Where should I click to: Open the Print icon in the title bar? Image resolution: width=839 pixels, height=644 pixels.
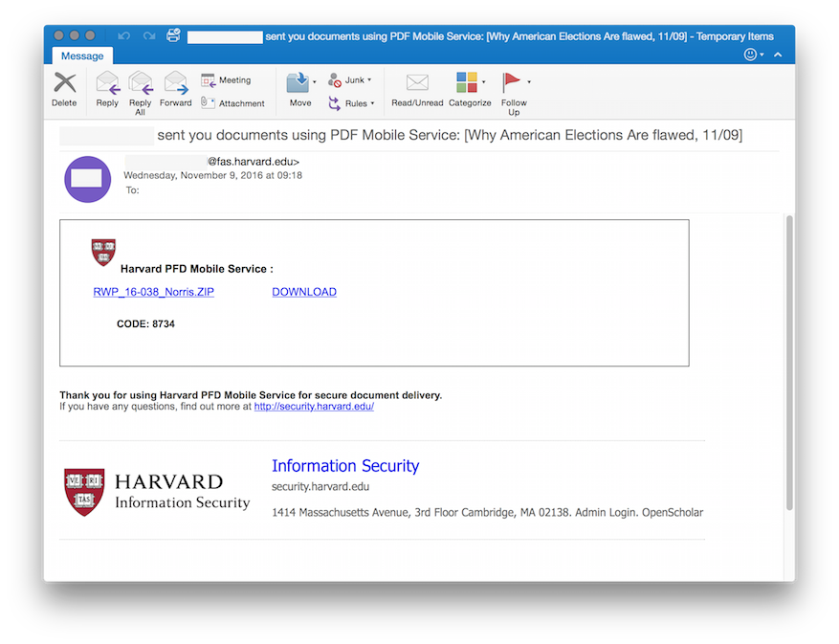(x=172, y=34)
